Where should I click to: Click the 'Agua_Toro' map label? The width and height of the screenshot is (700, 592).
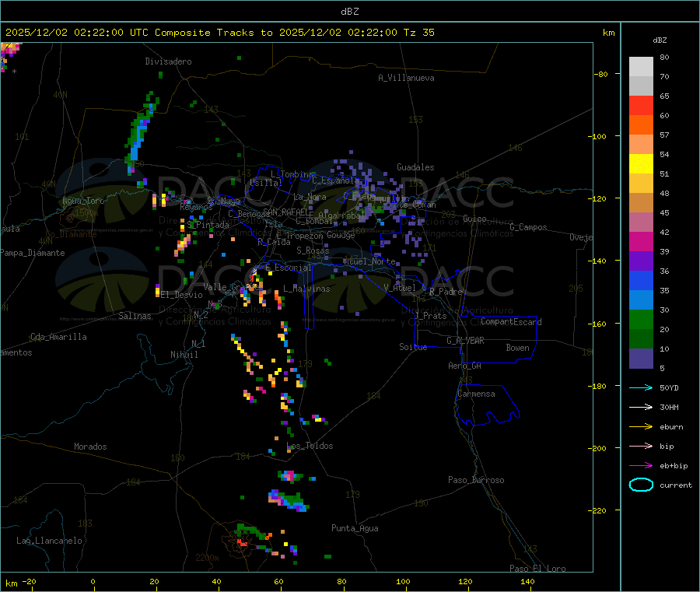coord(83,201)
